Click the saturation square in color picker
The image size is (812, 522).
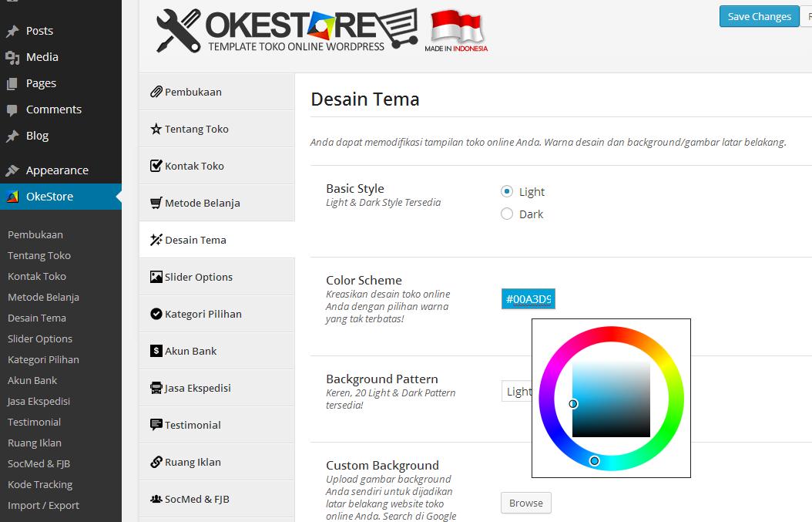click(x=612, y=399)
